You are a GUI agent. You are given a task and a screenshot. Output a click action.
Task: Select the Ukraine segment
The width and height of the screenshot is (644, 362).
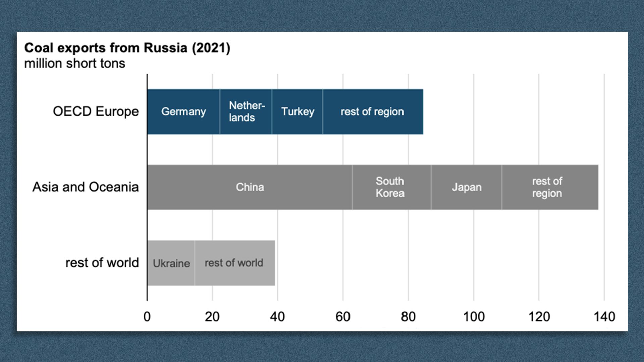(x=171, y=263)
